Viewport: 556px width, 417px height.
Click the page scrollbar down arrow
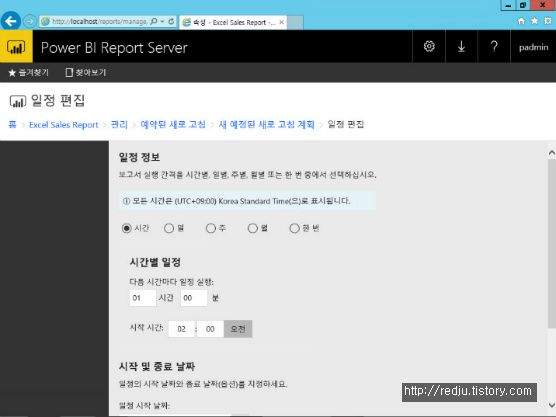[552, 405]
